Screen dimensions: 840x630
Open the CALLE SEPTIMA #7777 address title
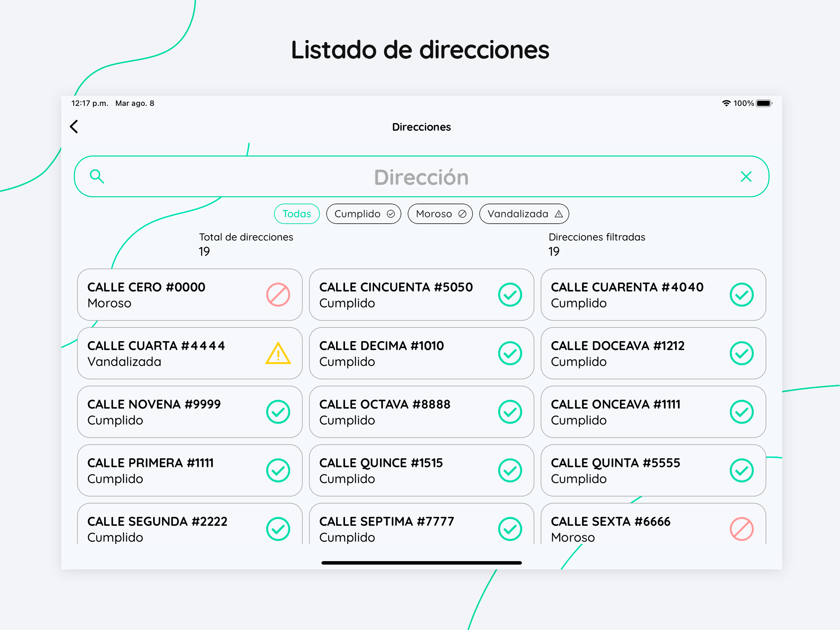click(386, 521)
